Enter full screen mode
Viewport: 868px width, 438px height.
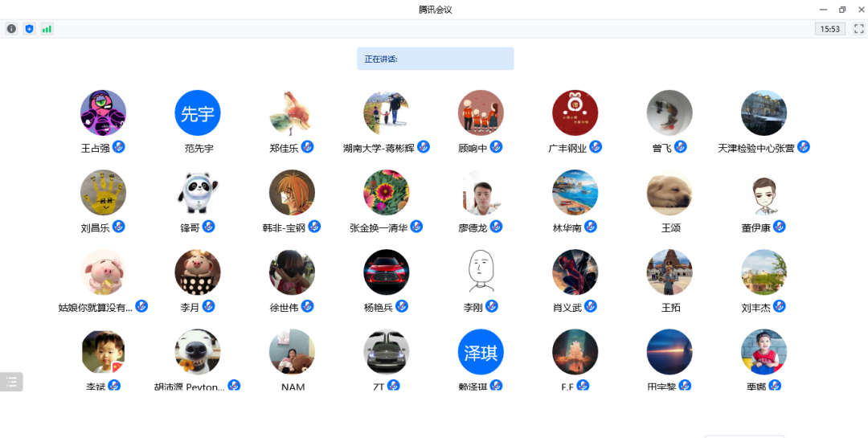pyautogui.click(x=858, y=29)
